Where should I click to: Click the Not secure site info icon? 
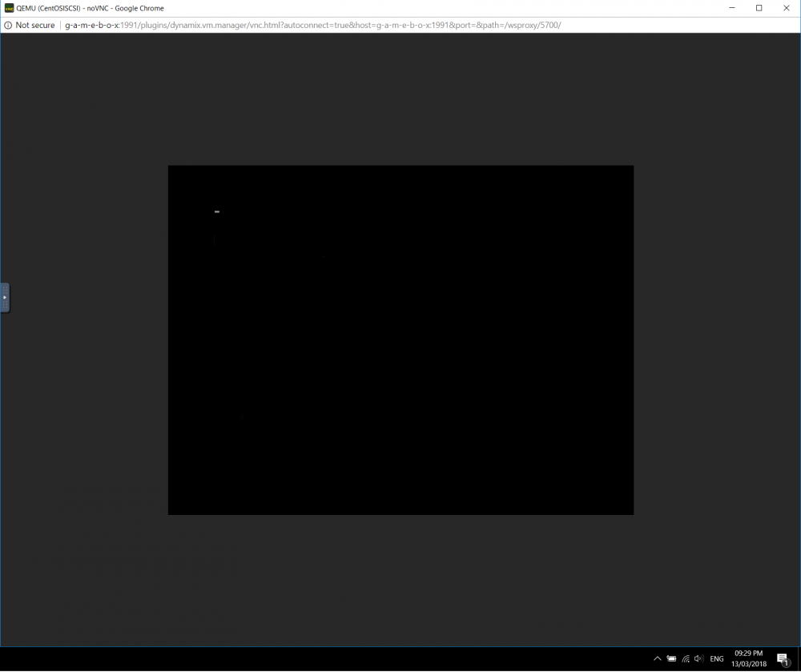tap(8, 25)
